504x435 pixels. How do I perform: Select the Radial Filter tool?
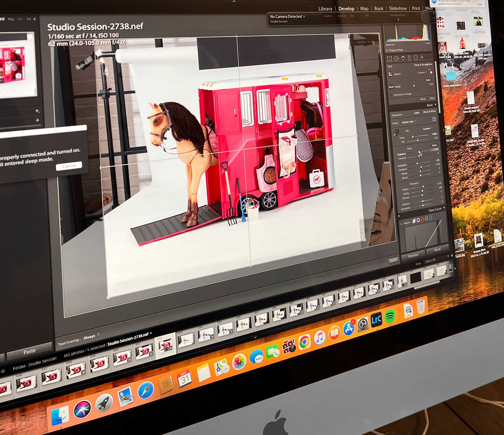point(416,57)
